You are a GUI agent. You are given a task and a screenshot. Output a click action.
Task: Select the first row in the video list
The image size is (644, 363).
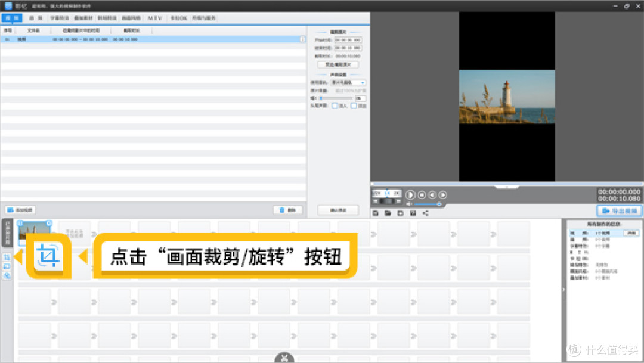click(153, 39)
